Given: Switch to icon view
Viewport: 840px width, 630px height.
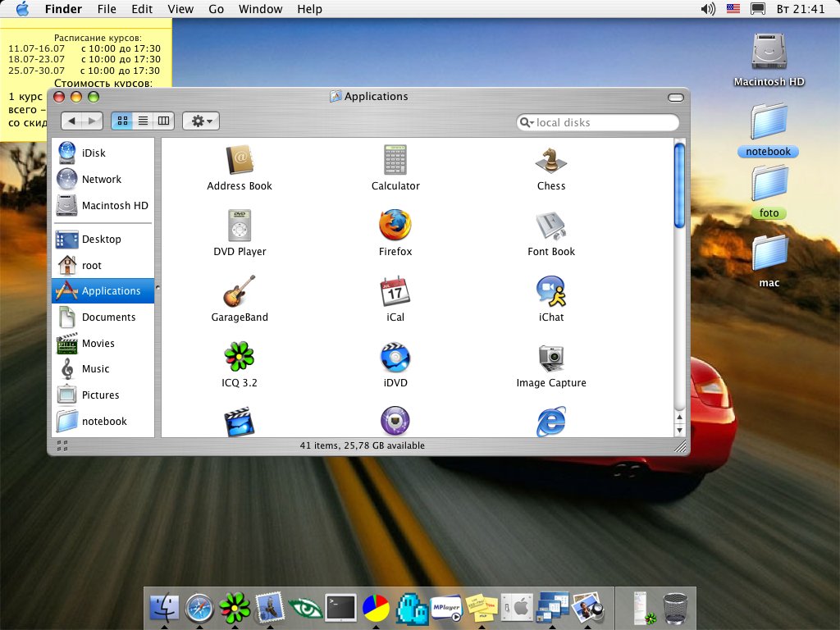Looking at the screenshot, I should 122,121.
